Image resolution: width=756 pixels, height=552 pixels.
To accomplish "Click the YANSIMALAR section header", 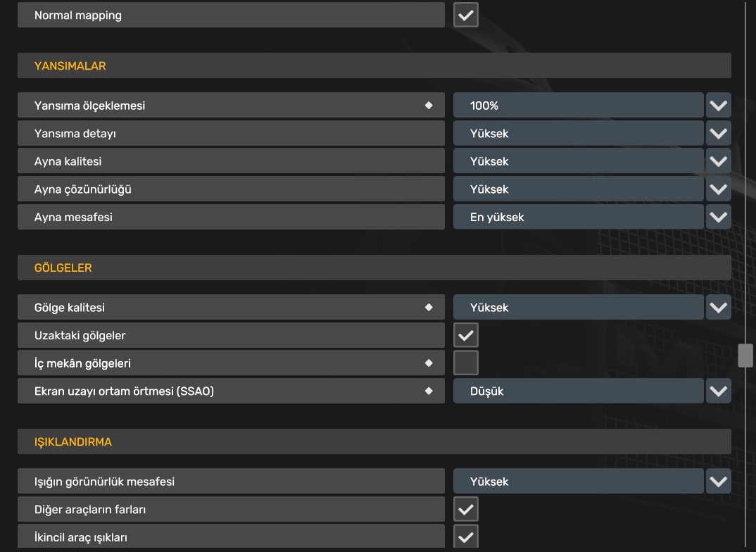I will [374, 65].
